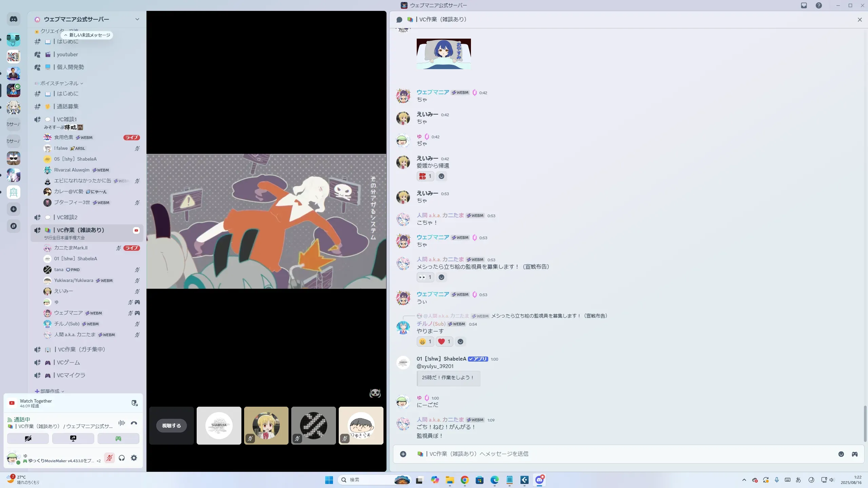Image resolution: width=868 pixels, height=488 pixels.
Task: Collapse the ボイスチャンネル category
Action: tap(59, 83)
